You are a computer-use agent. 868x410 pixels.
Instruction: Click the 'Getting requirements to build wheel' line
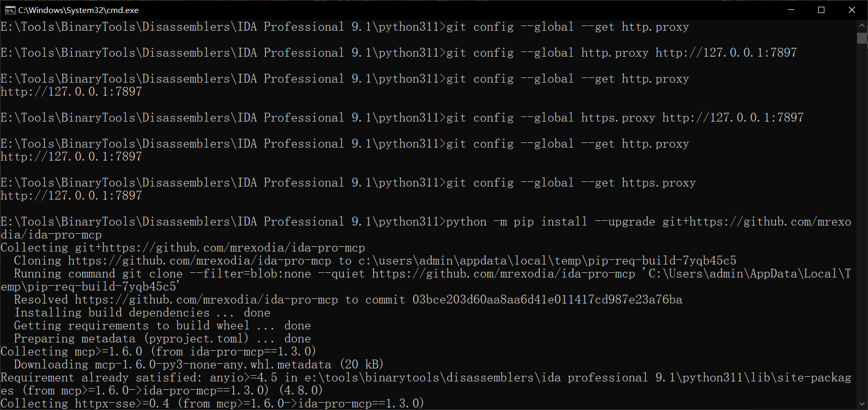pos(162,326)
